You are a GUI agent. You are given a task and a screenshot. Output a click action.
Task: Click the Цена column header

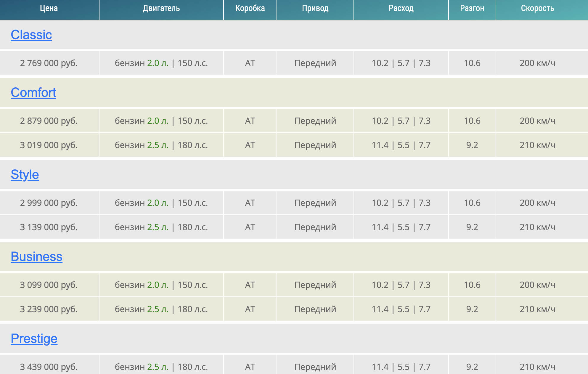pos(49,8)
